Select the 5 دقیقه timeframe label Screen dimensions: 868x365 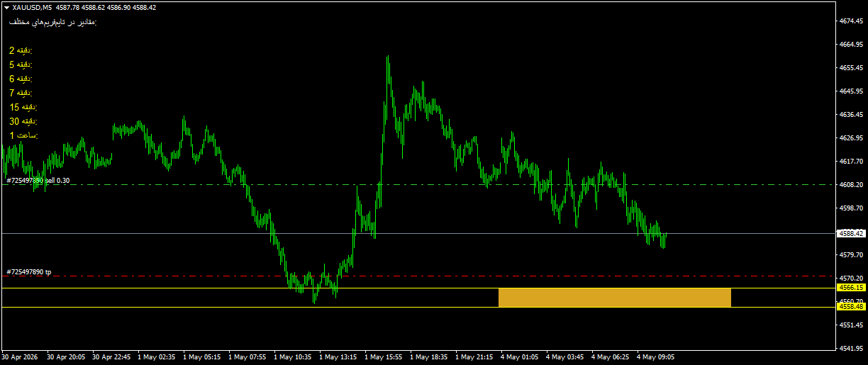21,64
